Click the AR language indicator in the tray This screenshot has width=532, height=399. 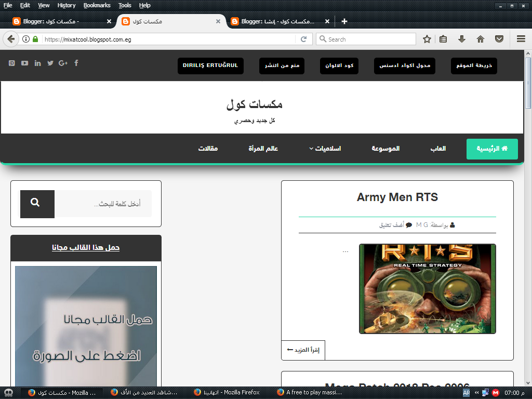(x=467, y=393)
